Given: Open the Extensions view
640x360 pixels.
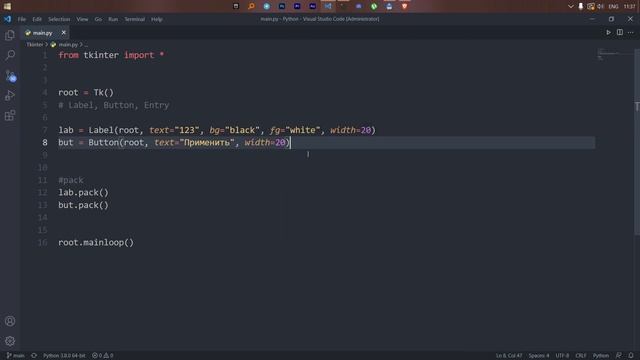Looking at the screenshot, I should click(10, 116).
